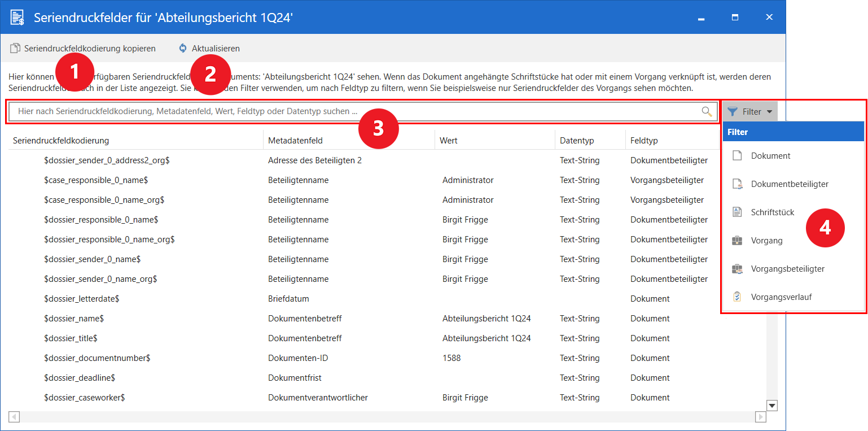Click the funnel Filter icon

[733, 112]
